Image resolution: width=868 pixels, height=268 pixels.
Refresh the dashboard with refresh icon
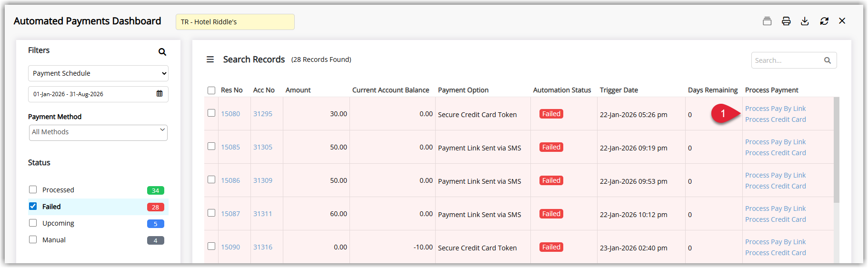pyautogui.click(x=824, y=21)
